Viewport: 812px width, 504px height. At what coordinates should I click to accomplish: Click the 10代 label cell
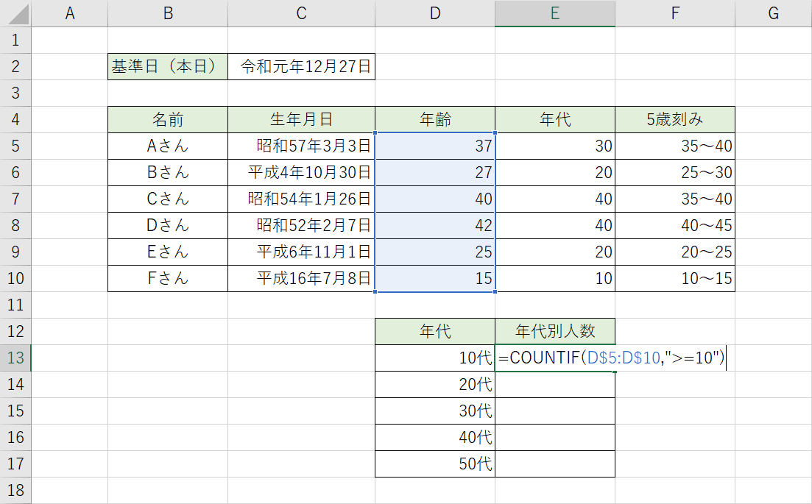coord(435,358)
